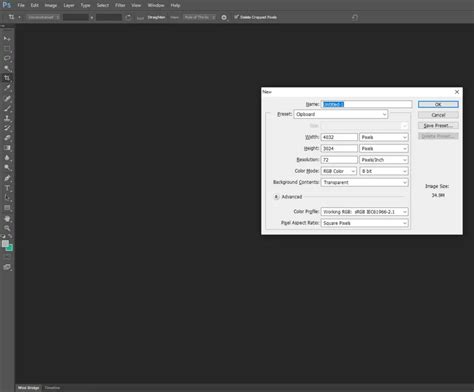Select the Rectangular Marquee tool
This screenshot has width=474, height=392.
click(x=7, y=49)
